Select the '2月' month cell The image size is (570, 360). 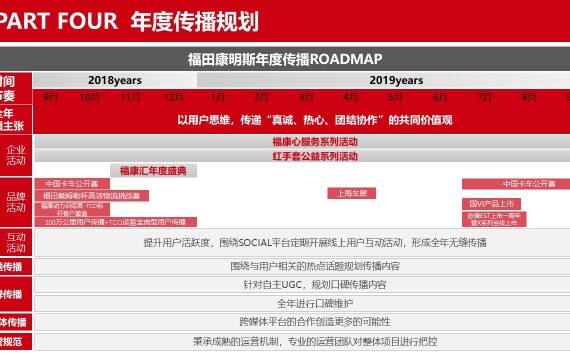(x=261, y=97)
